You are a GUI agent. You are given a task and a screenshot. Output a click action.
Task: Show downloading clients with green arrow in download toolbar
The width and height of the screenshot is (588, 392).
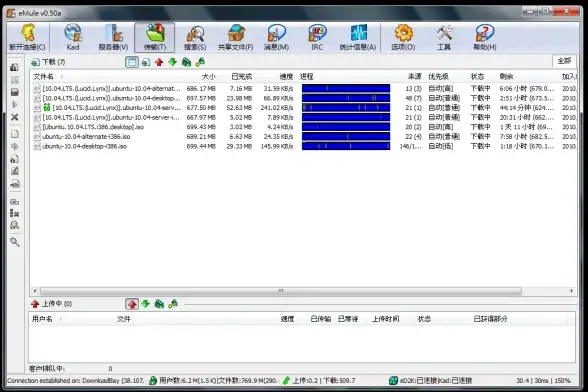coord(172,62)
